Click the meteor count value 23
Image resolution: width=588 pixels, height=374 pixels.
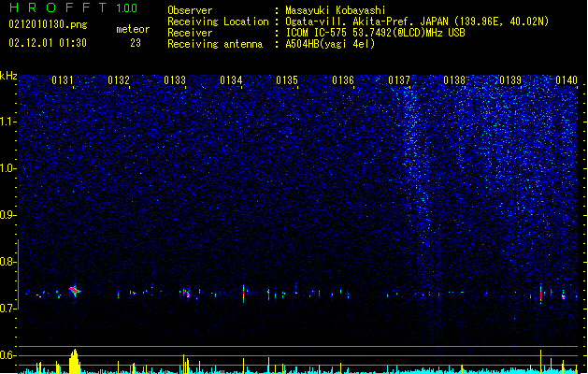click(136, 43)
